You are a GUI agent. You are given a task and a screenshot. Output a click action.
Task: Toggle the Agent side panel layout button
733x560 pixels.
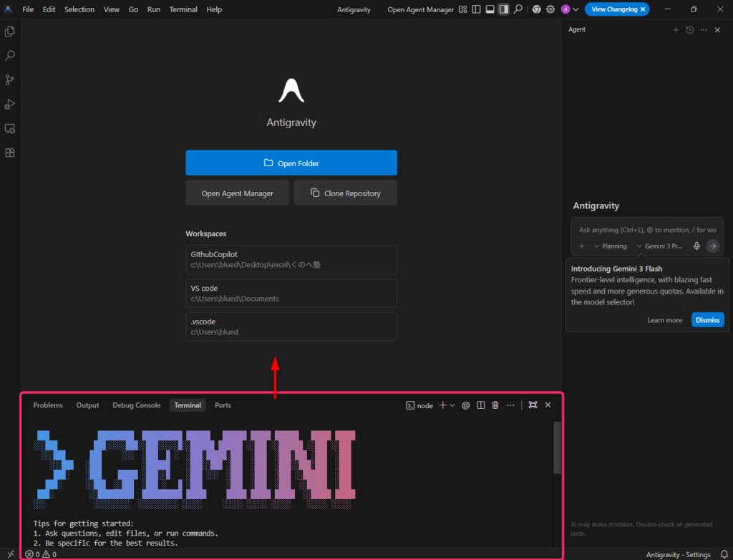503,9
